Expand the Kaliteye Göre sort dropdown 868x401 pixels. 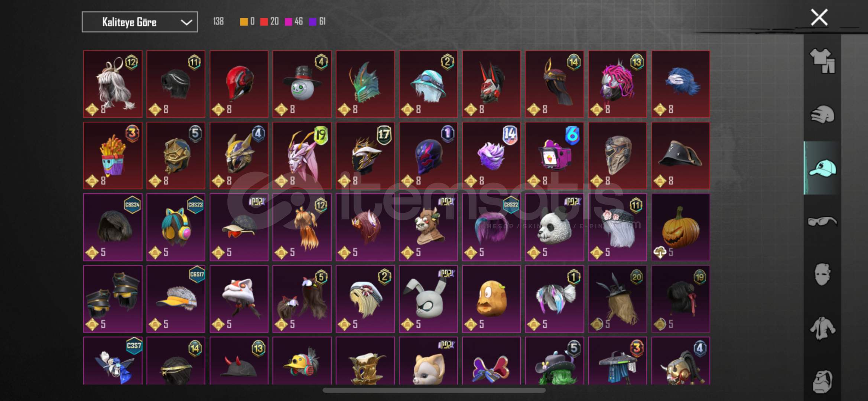pyautogui.click(x=140, y=22)
